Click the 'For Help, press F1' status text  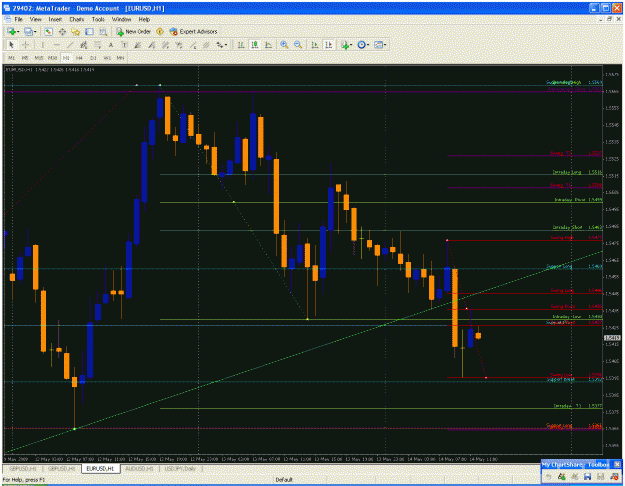click(24, 480)
